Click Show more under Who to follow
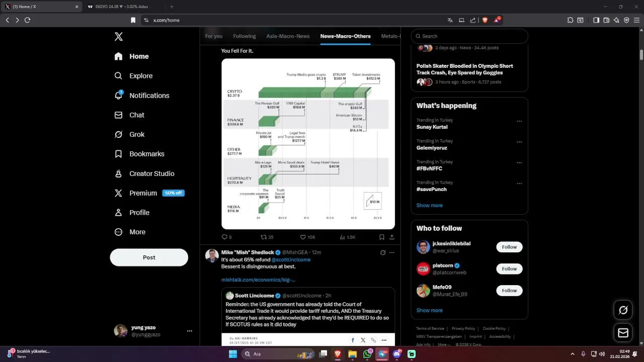The width and height of the screenshot is (644, 362). [x=429, y=310]
